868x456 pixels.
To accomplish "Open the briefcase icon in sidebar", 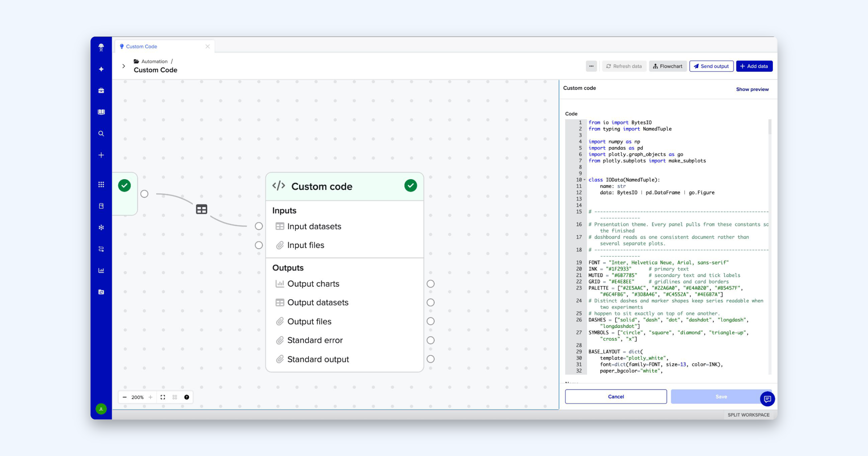I will click(x=101, y=90).
